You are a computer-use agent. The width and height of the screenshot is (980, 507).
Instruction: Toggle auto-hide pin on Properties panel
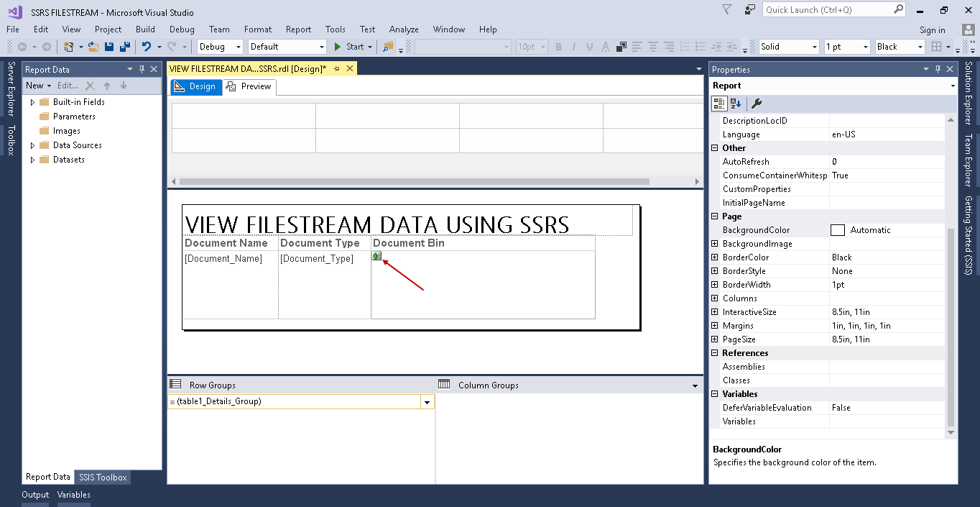click(938, 69)
